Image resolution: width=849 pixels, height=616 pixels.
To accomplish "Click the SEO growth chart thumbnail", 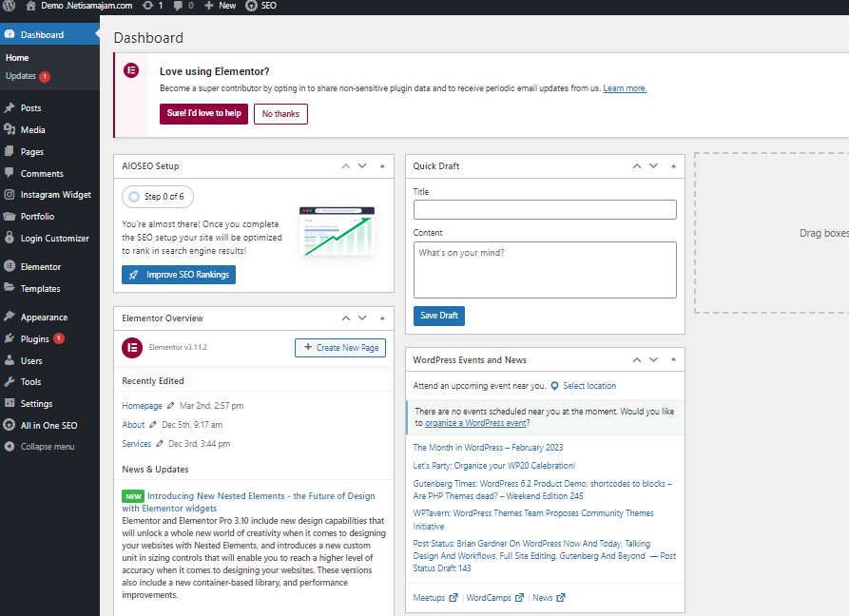I will pos(337,231).
